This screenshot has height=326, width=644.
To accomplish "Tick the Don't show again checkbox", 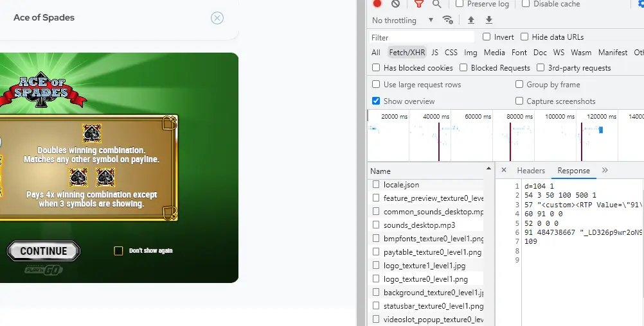I will coord(118,250).
